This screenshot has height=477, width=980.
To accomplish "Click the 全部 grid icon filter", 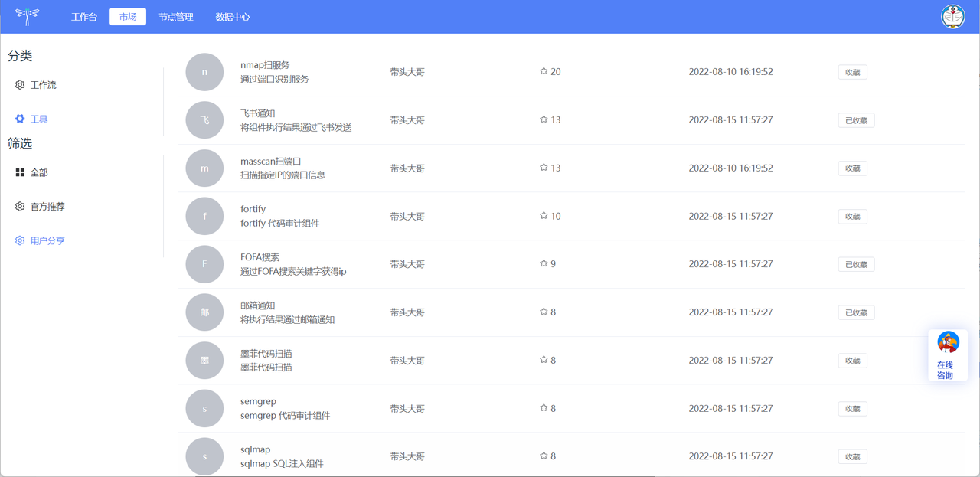I will (x=20, y=173).
